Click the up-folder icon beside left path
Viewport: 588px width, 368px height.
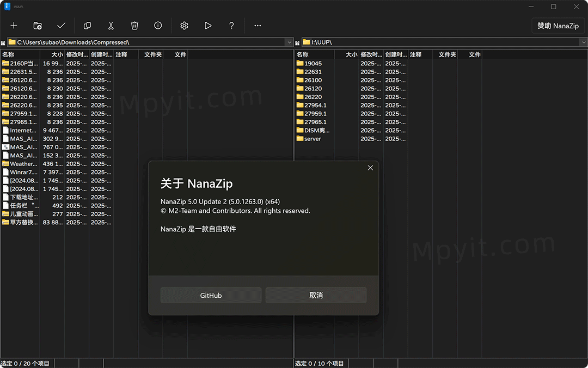(x=3, y=43)
